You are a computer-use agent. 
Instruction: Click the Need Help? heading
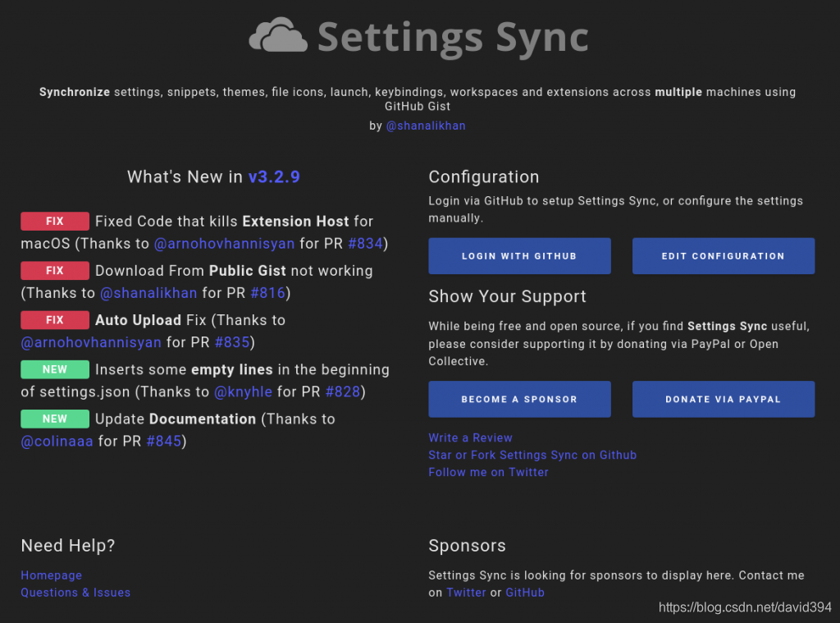(68, 545)
